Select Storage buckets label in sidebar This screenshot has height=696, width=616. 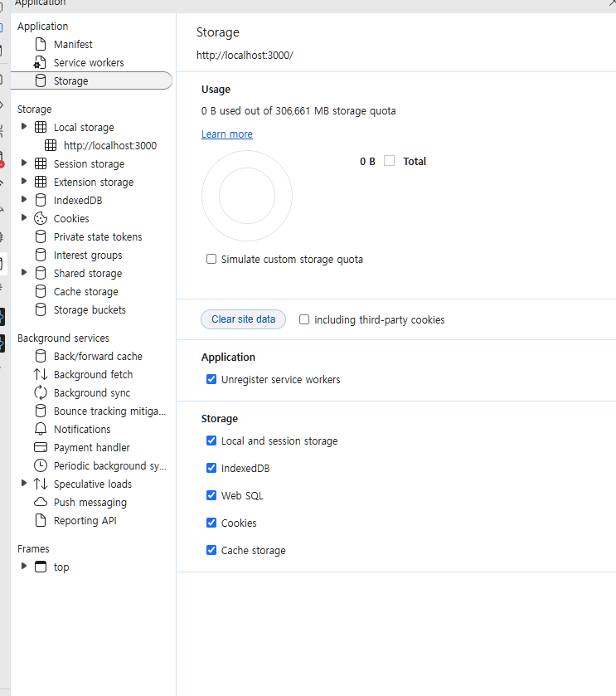coord(90,309)
